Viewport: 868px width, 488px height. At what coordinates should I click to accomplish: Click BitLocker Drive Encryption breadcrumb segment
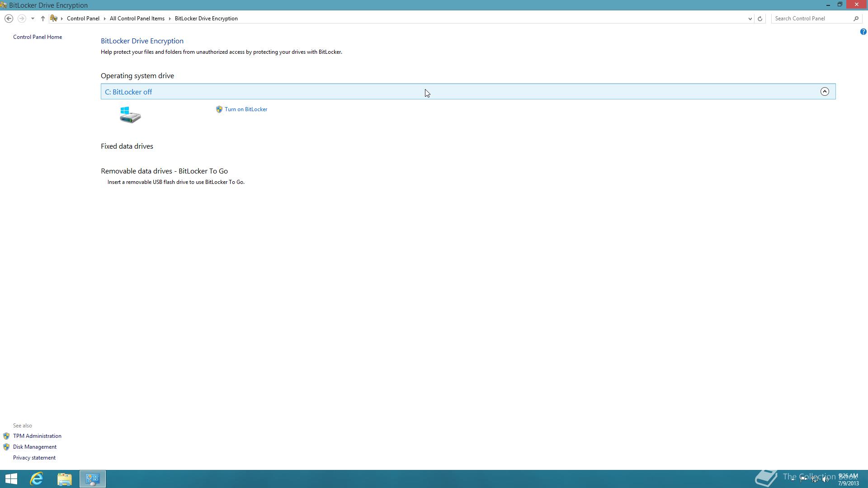206,19
